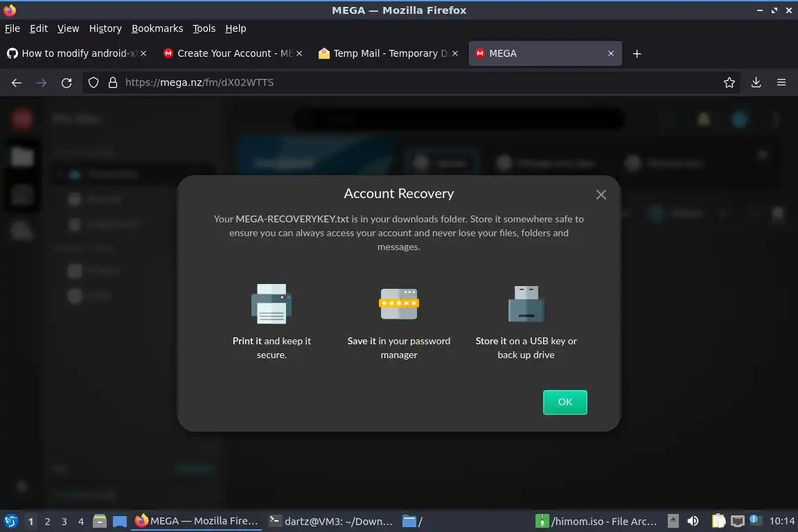Close the 'Create Your Account' tab
Viewport: 798px width, 532px height.
(x=299, y=53)
